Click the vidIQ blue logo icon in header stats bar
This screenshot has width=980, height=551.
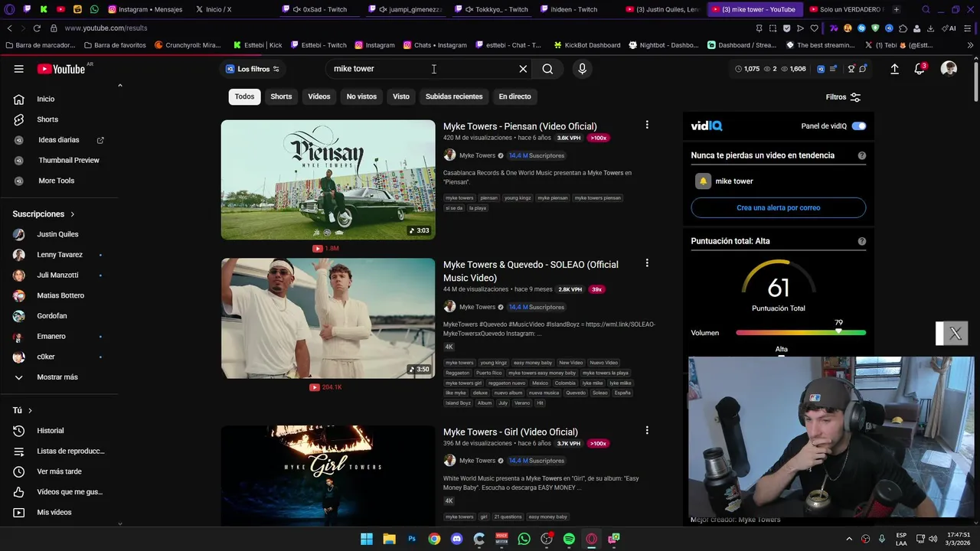point(821,69)
